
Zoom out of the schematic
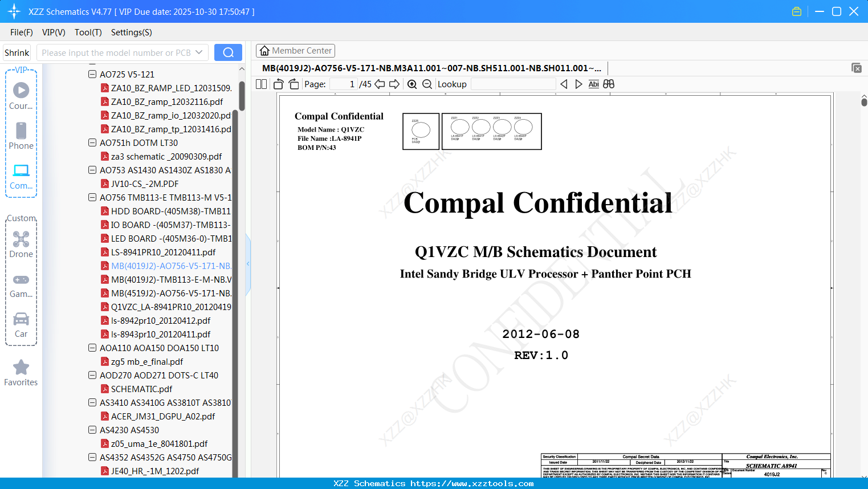[427, 84]
